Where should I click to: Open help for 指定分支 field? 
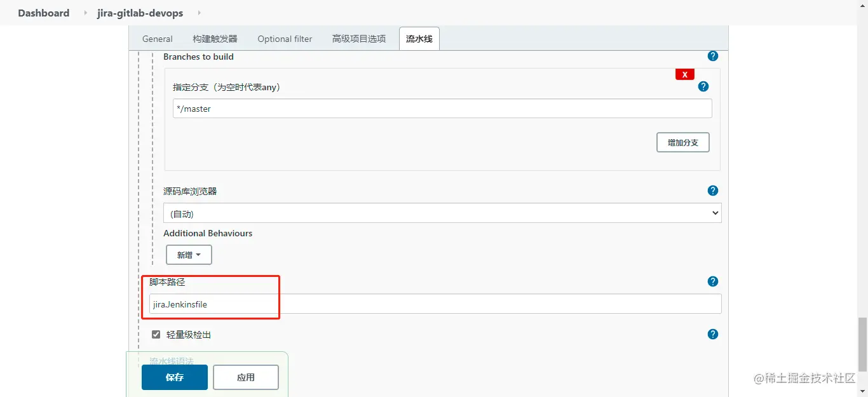[x=703, y=86]
